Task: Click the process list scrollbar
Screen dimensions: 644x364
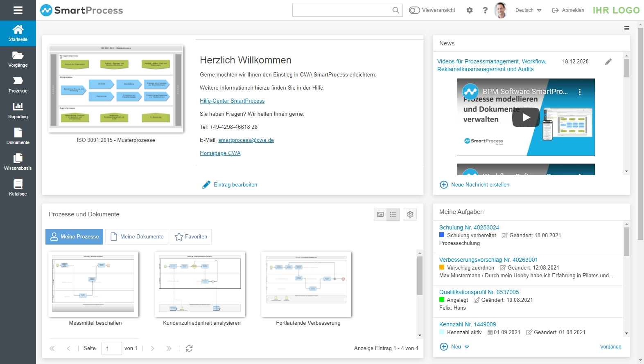Action: click(x=420, y=276)
